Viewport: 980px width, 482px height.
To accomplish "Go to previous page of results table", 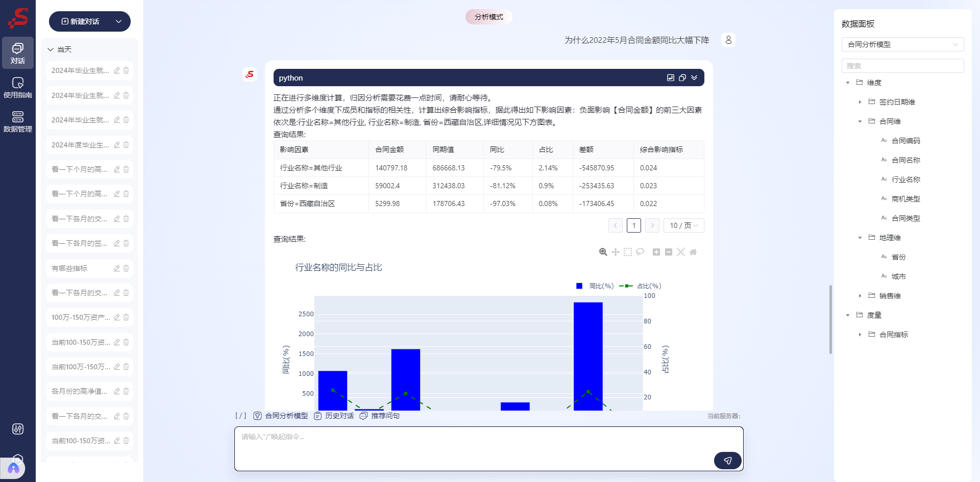I will tap(616, 225).
